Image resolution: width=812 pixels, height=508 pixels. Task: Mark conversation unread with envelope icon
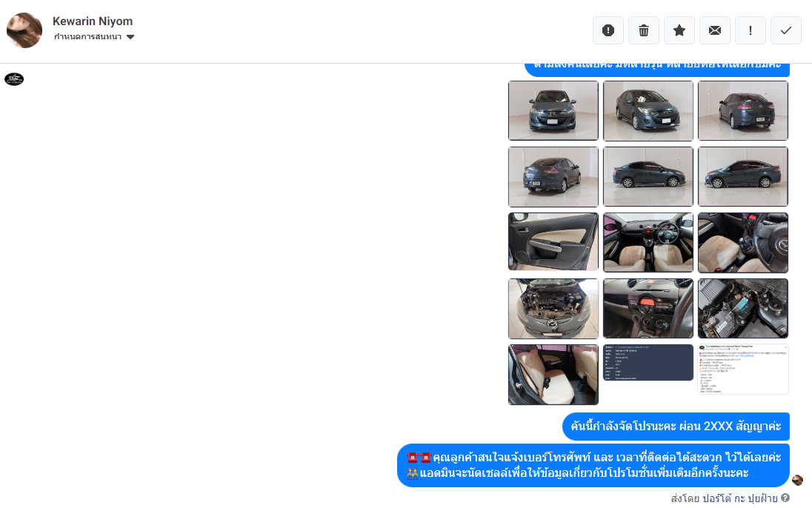tap(715, 30)
